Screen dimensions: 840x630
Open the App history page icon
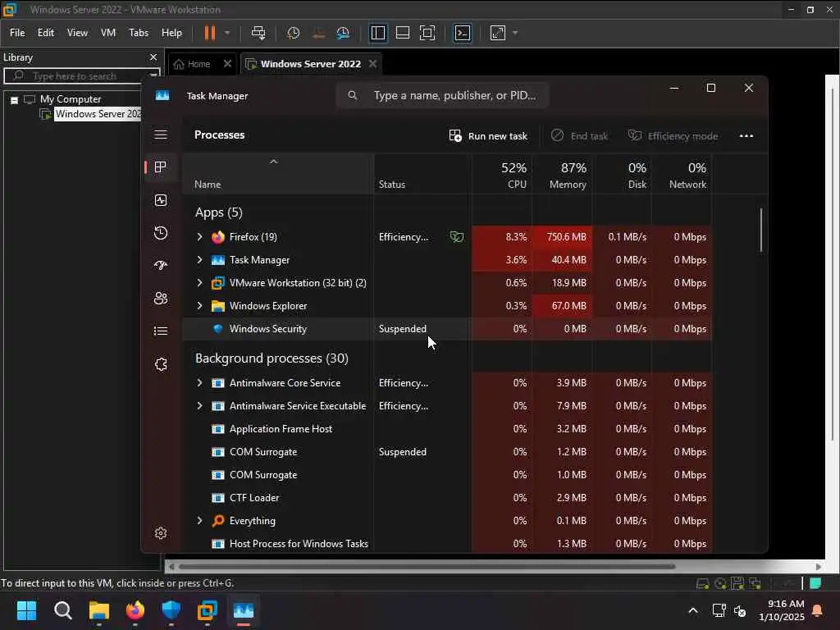tap(161, 233)
